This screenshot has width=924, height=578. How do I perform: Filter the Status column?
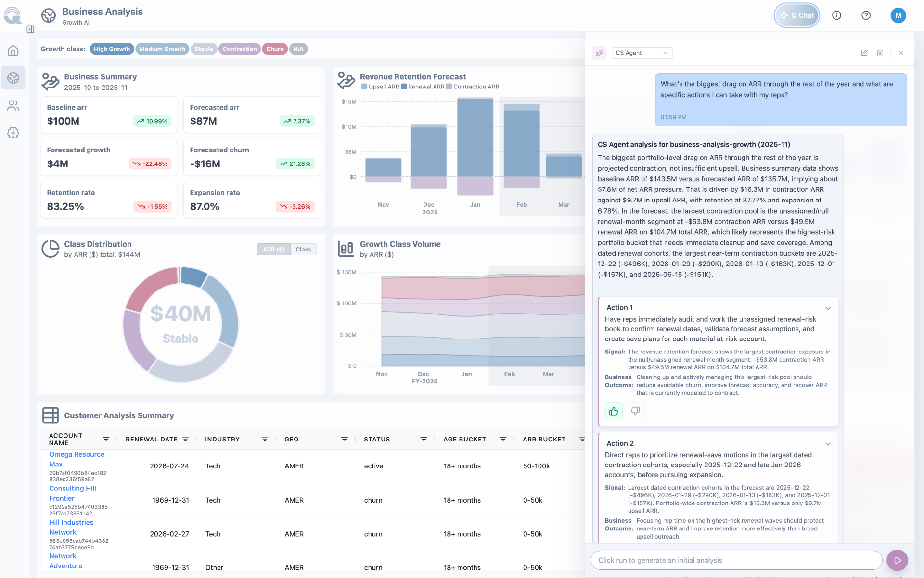(423, 439)
